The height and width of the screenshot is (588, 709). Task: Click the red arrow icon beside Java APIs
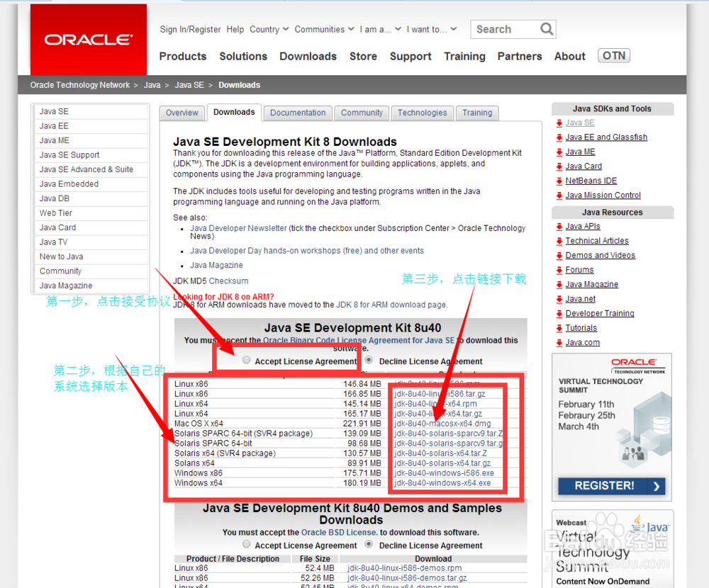pos(559,227)
